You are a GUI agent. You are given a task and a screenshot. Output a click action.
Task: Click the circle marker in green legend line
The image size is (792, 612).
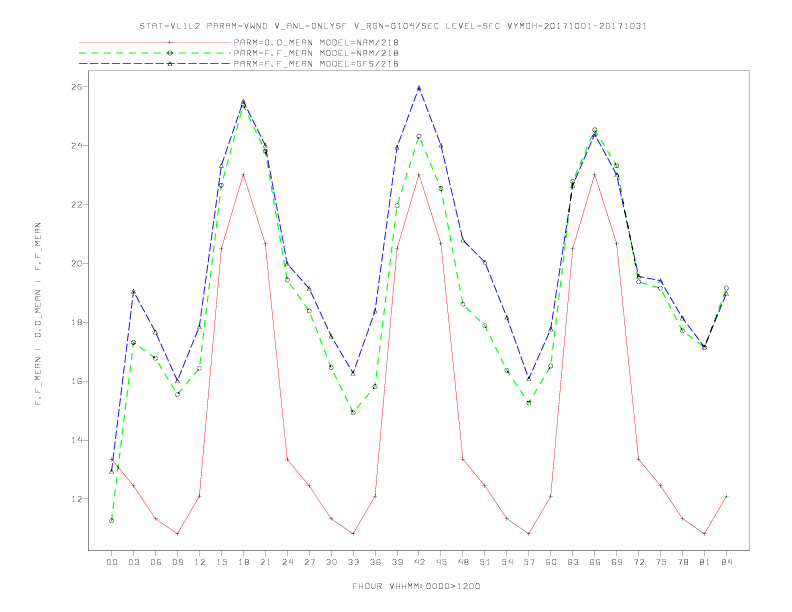(170, 53)
